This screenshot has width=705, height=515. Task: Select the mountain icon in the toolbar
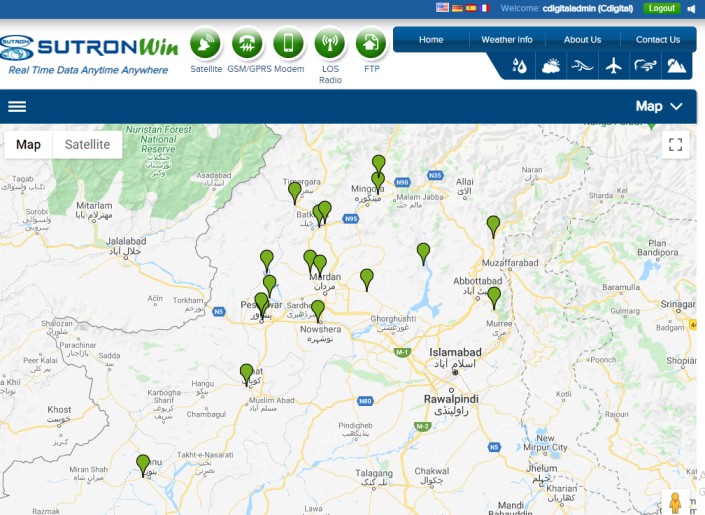pyautogui.click(x=676, y=67)
